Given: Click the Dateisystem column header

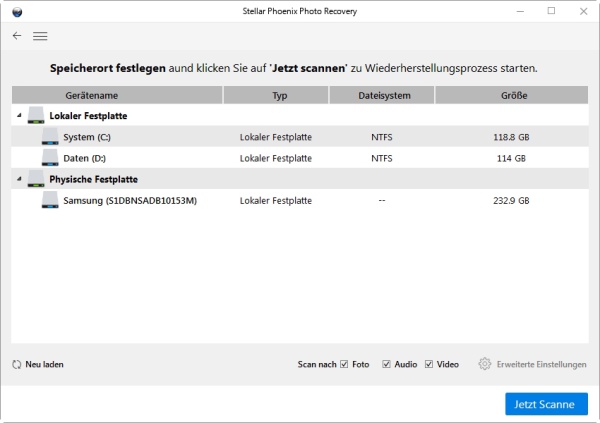Looking at the screenshot, I should (382, 95).
